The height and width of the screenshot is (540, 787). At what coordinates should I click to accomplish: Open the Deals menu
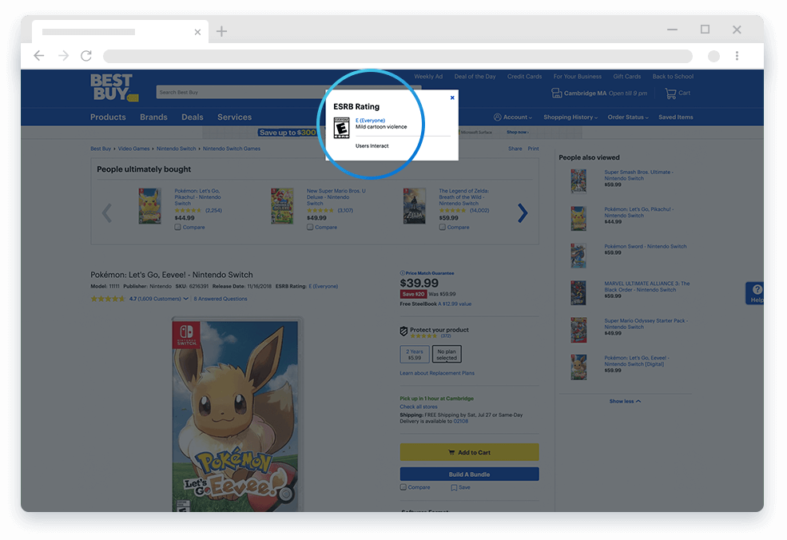pos(192,117)
